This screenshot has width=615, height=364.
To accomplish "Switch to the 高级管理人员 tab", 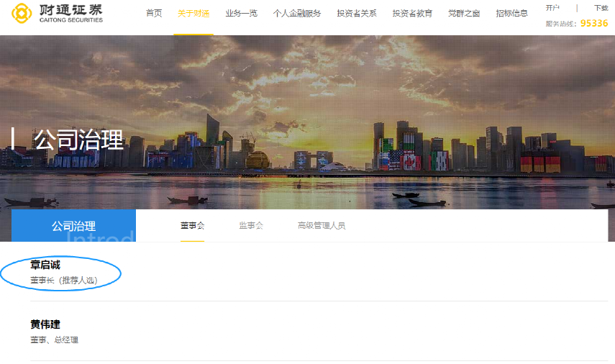I will (322, 226).
